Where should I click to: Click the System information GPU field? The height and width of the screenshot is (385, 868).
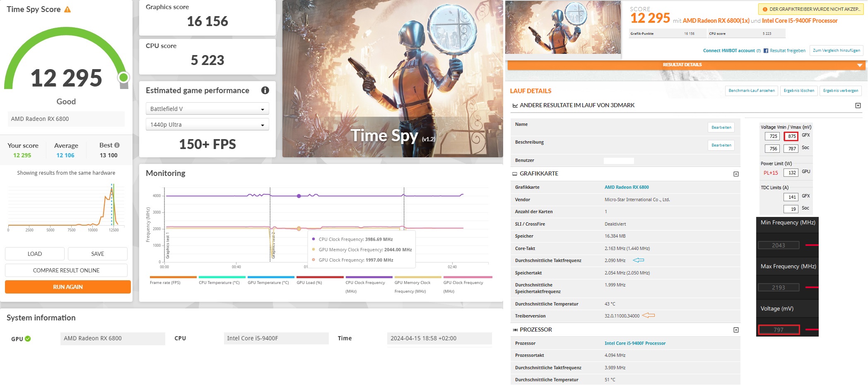click(113, 338)
